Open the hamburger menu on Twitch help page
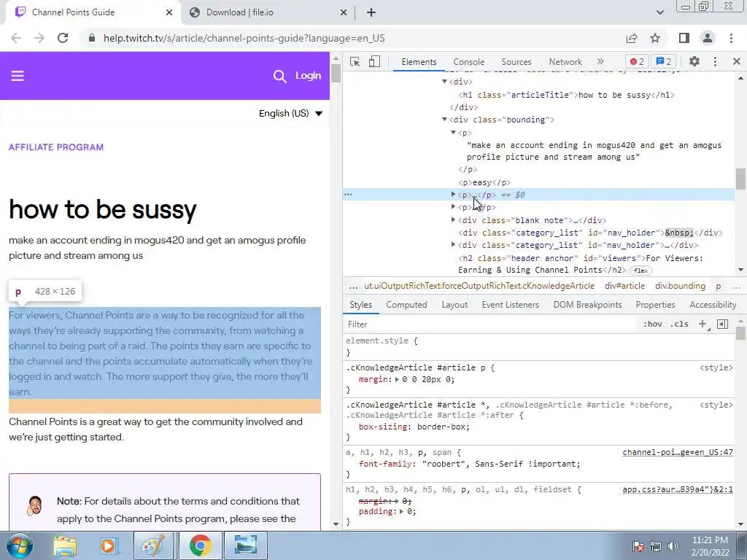 pos(18,76)
